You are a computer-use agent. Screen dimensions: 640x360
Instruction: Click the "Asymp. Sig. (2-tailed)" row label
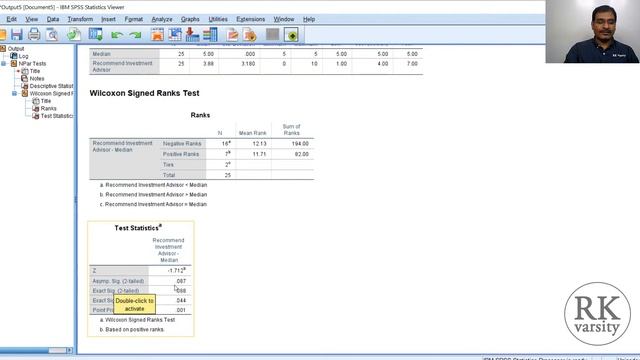[118, 281]
